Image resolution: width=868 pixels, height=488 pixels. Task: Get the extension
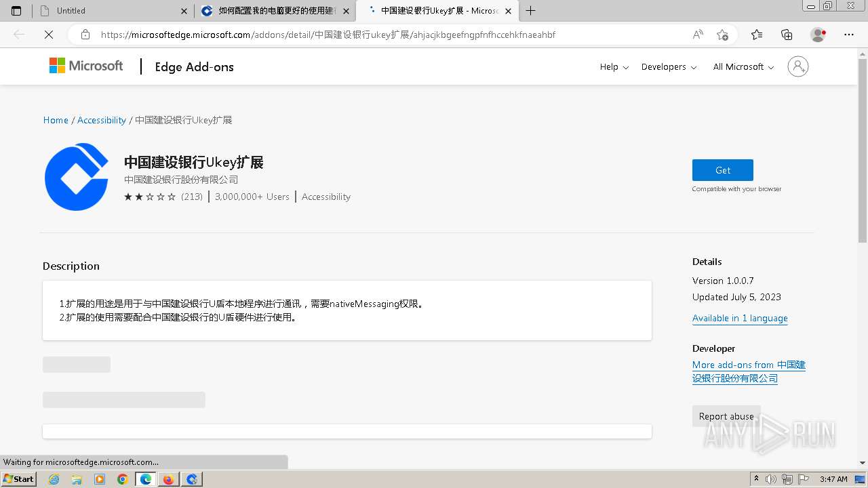tap(723, 170)
